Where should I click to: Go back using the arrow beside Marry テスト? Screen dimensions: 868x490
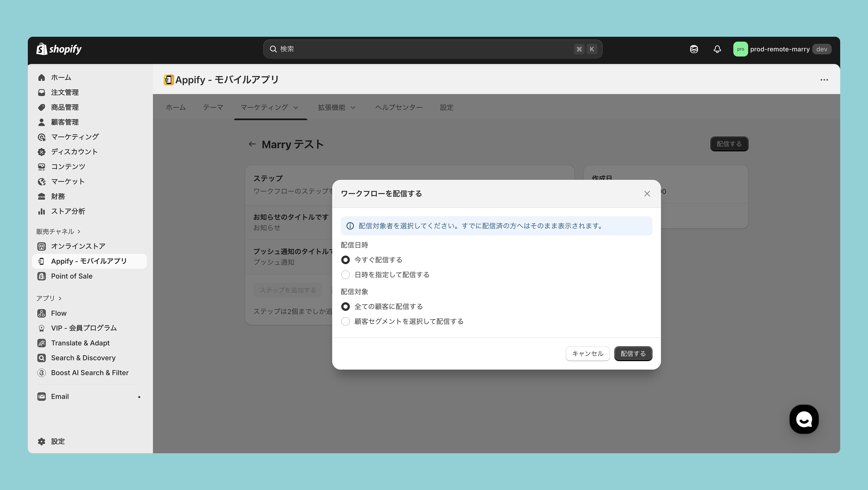point(252,144)
